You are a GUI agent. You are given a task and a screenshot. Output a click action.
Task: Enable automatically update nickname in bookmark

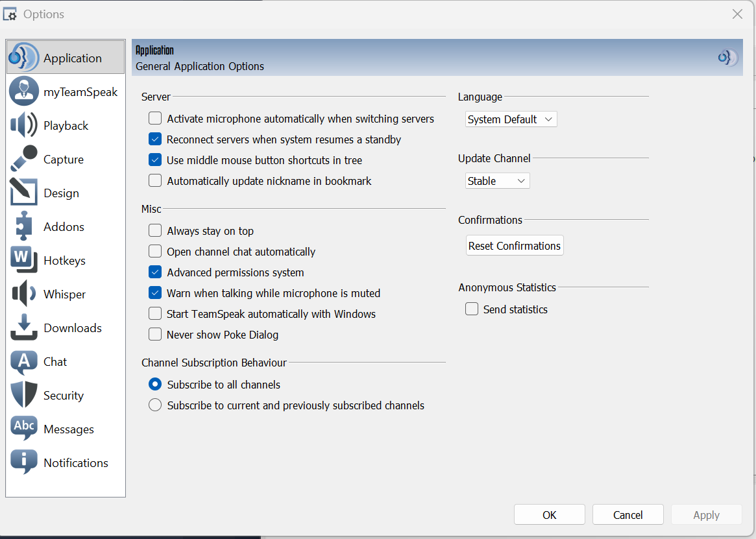pyautogui.click(x=155, y=180)
